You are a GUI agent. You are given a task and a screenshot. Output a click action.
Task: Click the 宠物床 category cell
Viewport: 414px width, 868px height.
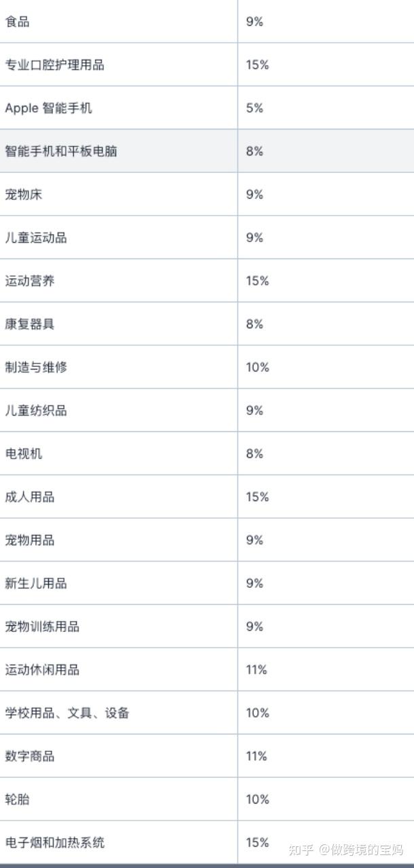point(24,195)
